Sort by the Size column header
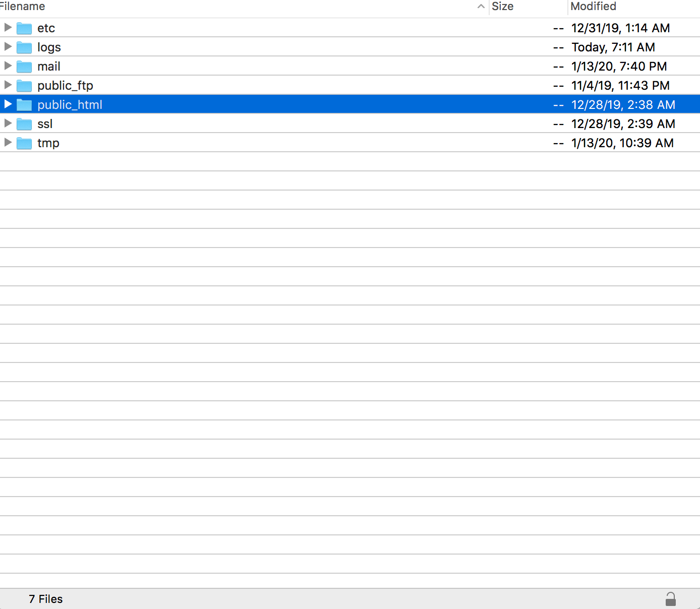The image size is (700, 609). (502, 7)
